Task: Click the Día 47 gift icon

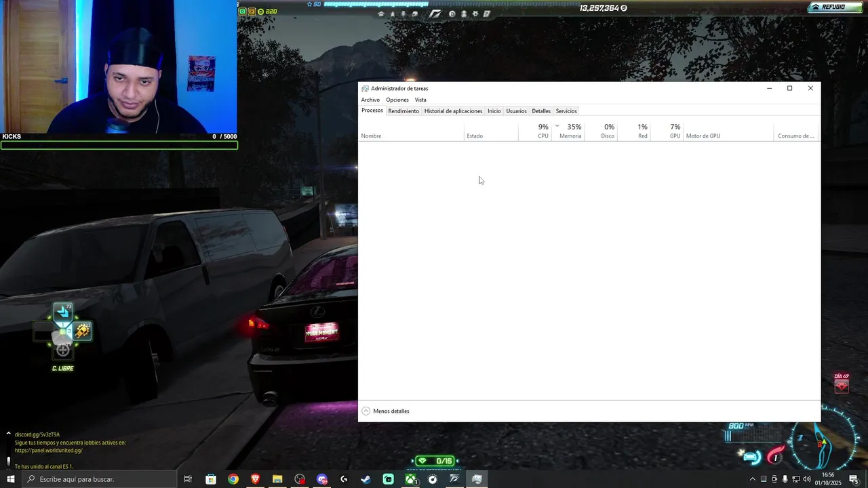Action: 842,386
